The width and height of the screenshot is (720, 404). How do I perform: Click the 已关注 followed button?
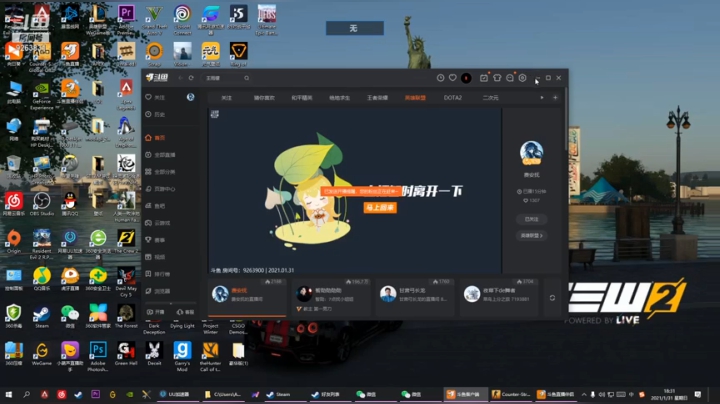point(531,219)
